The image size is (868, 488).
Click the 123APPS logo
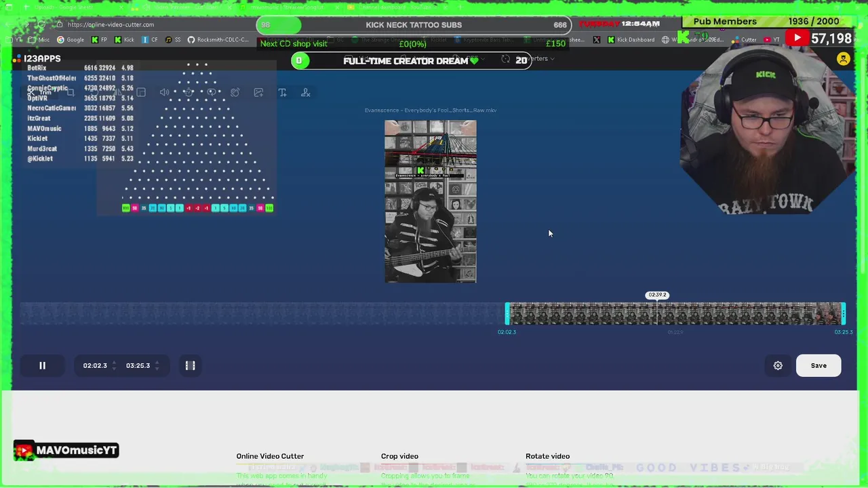37,59
